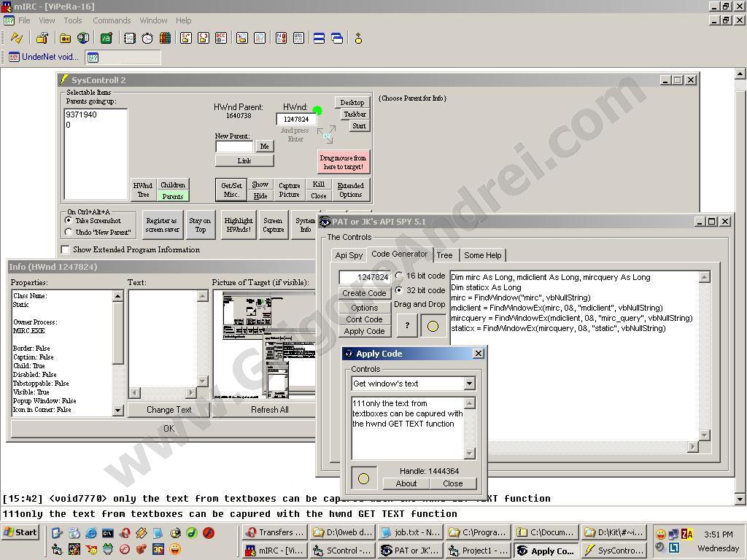This screenshot has width=747, height=560.
Task: Enable Show Extended Program Information checkbox
Action: coord(65,249)
